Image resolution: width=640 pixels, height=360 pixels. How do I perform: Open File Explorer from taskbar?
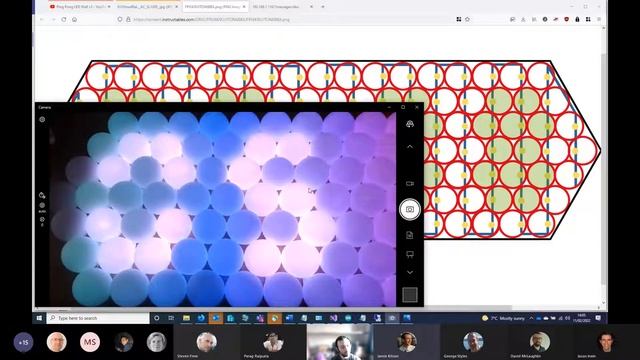click(187, 318)
